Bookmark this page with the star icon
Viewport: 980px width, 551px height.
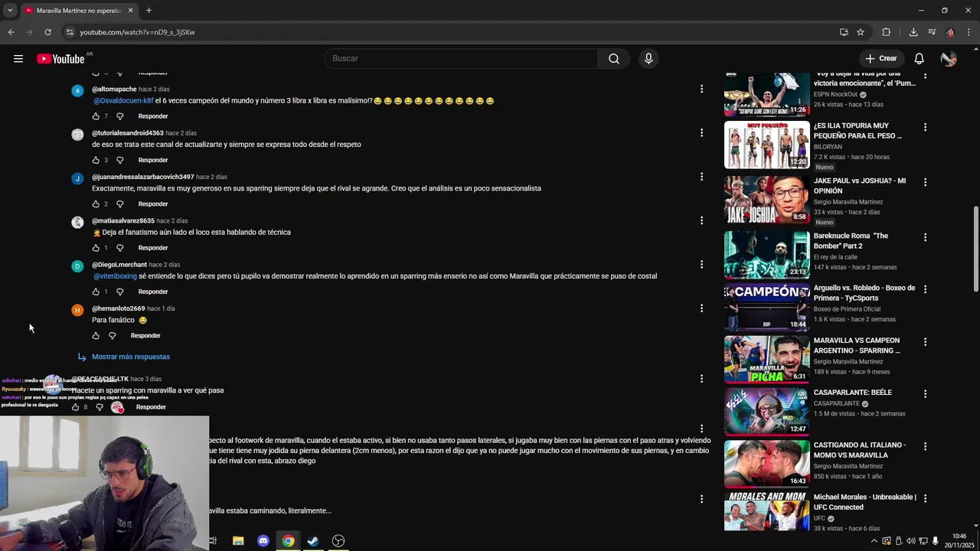(861, 32)
